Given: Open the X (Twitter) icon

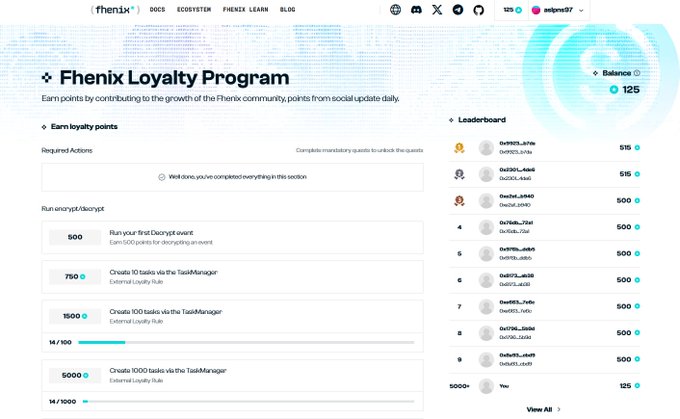Looking at the screenshot, I should (x=437, y=10).
